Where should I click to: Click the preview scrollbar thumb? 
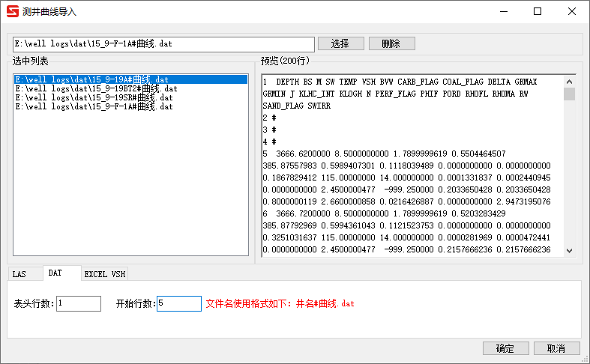tap(569, 94)
